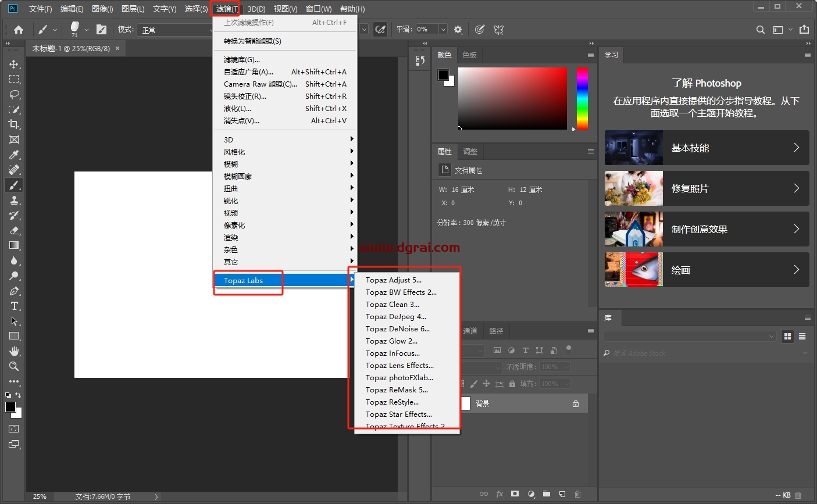This screenshot has height=504, width=817.
Task: Open 滤镜库(G) Filter Gallery
Action: click(285, 59)
